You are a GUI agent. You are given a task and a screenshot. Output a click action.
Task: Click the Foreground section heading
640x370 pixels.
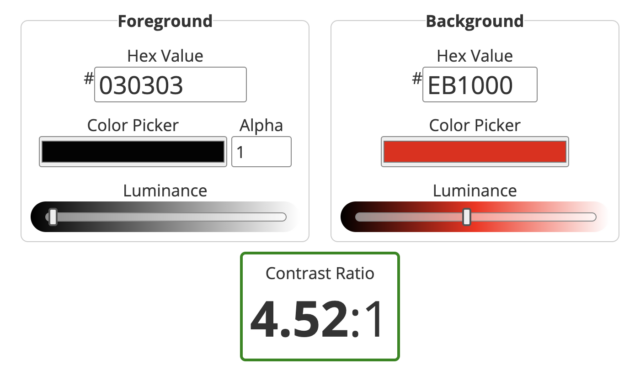tap(165, 21)
